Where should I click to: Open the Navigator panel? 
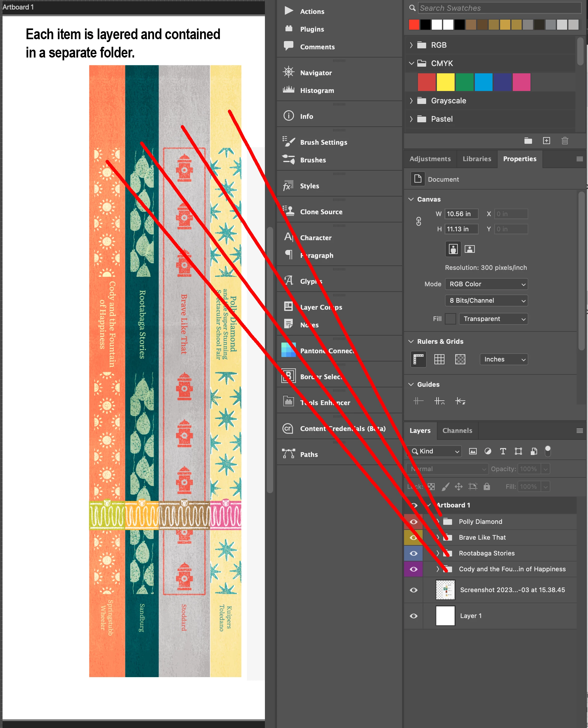(x=307, y=73)
